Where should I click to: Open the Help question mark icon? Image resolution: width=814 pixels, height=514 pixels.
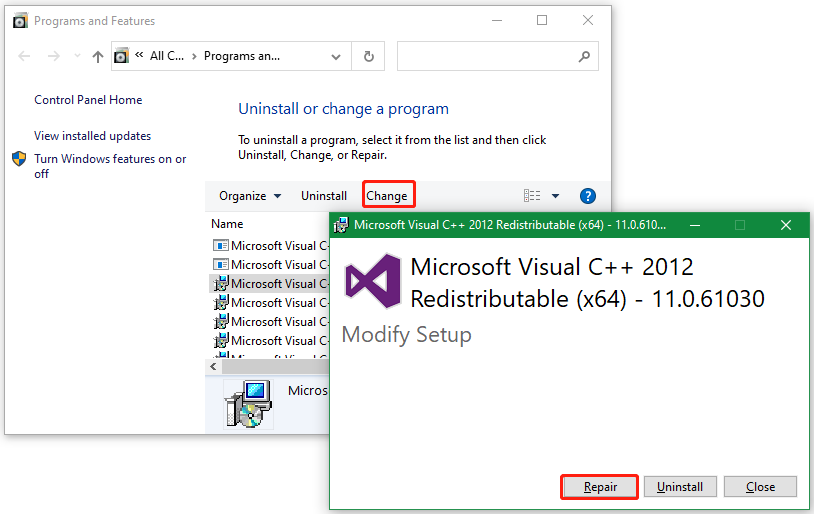tap(588, 196)
